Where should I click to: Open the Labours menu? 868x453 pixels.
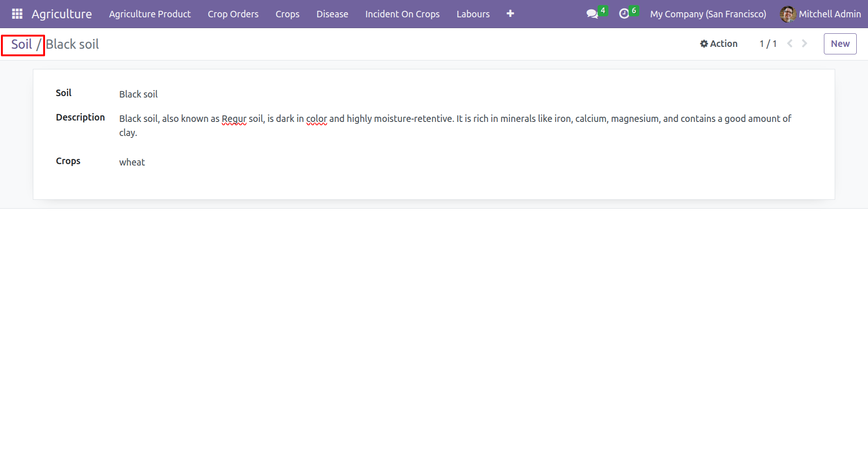pos(473,14)
